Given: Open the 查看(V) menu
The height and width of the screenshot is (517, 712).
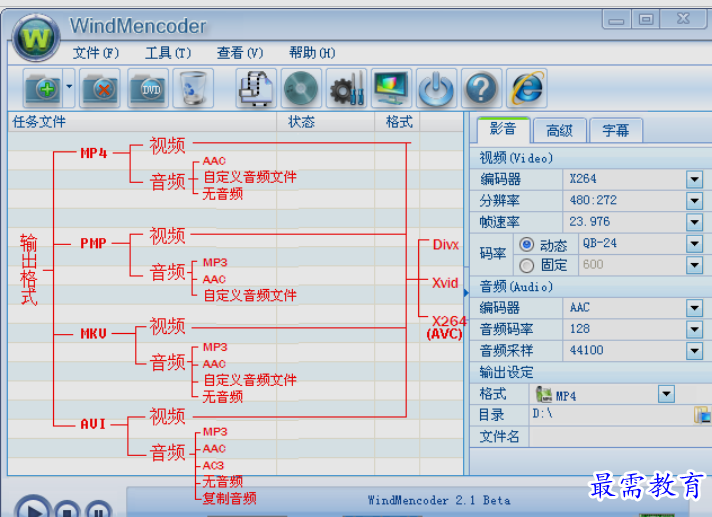Looking at the screenshot, I should (240, 53).
